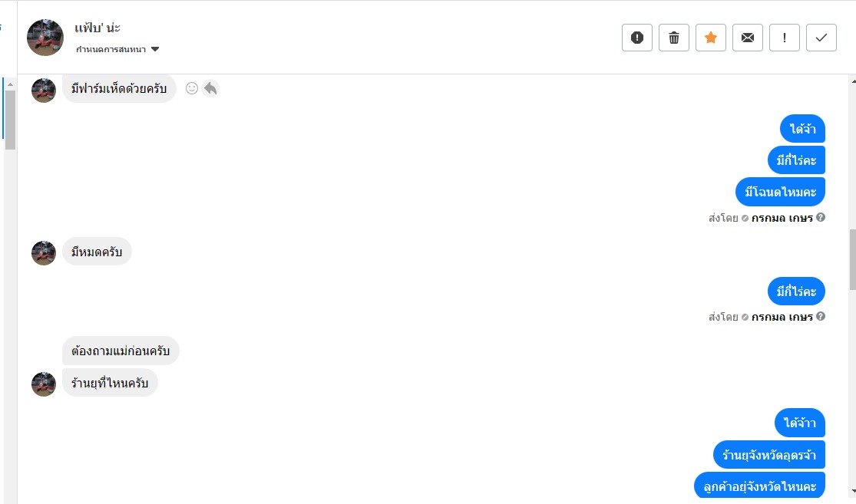Add emoji reaction to มีฟาร์มเห็ดด้วยครับ message
This screenshot has width=856, height=504.
pos(192,88)
